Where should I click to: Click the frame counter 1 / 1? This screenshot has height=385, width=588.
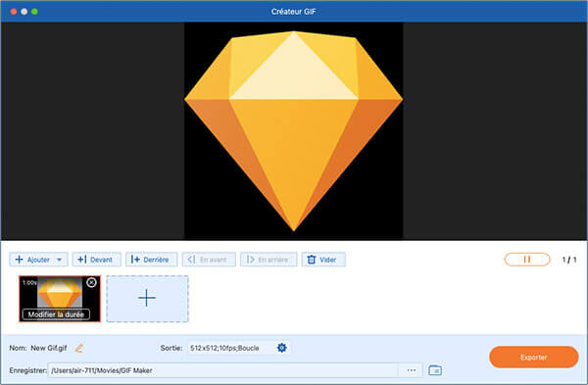coord(569,260)
